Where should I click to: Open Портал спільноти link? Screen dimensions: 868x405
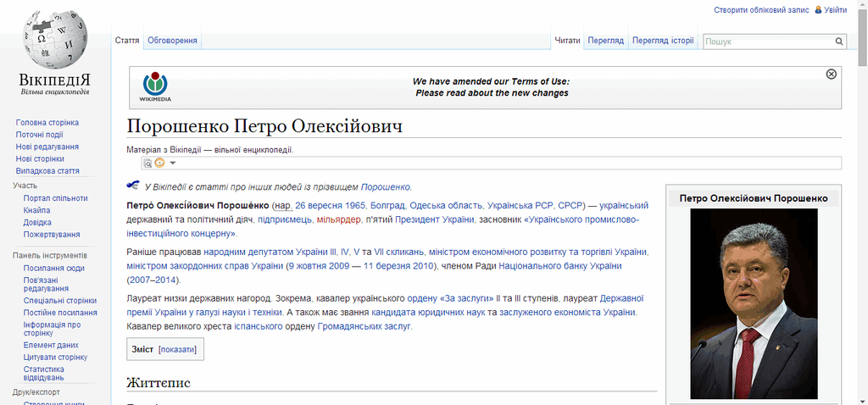tap(55, 198)
